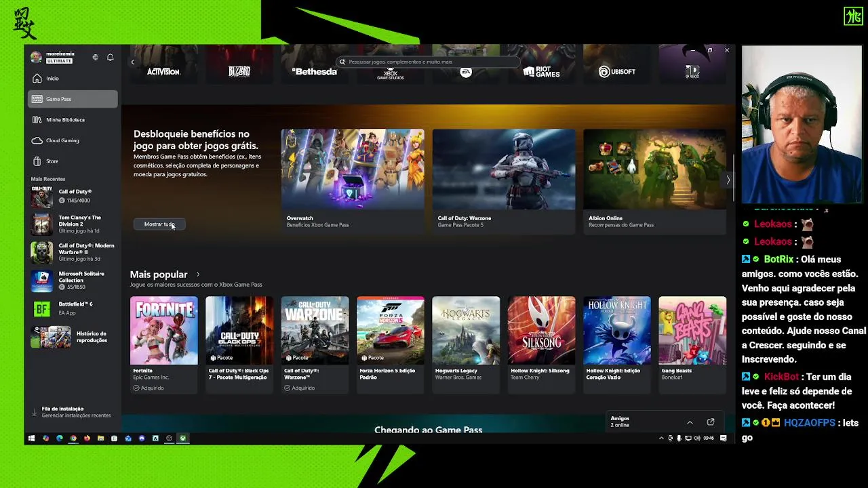Expand the Amigos panel chevron
Screen dimensions: 868x488
coord(690,422)
